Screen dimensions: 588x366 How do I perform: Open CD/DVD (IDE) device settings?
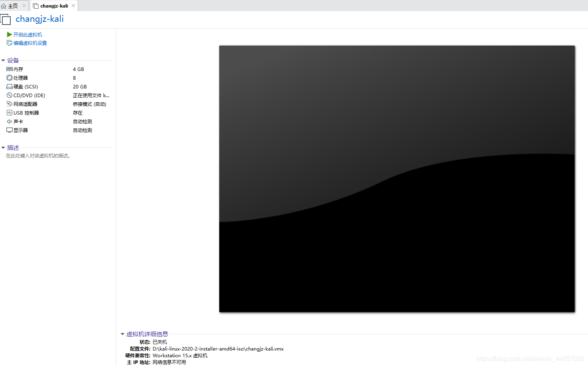[x=29, y=95]
